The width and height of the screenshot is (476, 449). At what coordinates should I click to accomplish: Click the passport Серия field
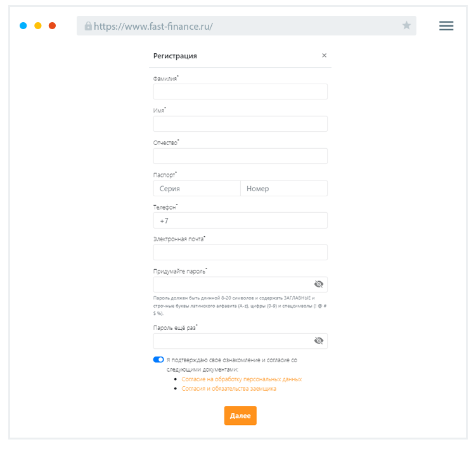(x=196, y=189)
